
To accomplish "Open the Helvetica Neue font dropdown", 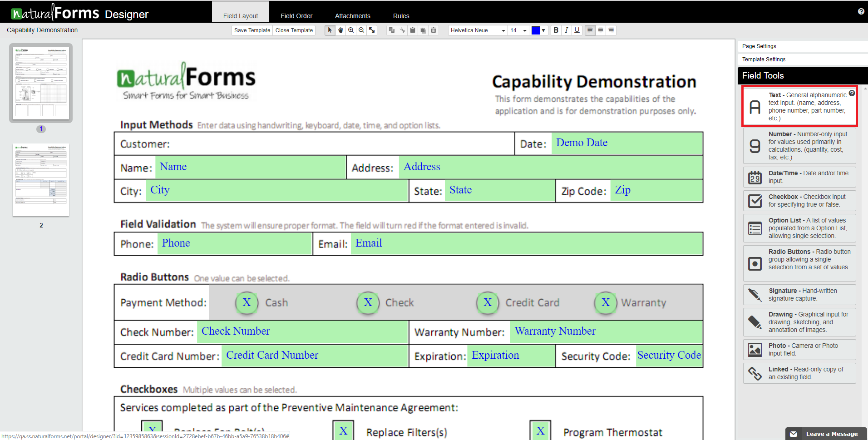I will (478, 30).
